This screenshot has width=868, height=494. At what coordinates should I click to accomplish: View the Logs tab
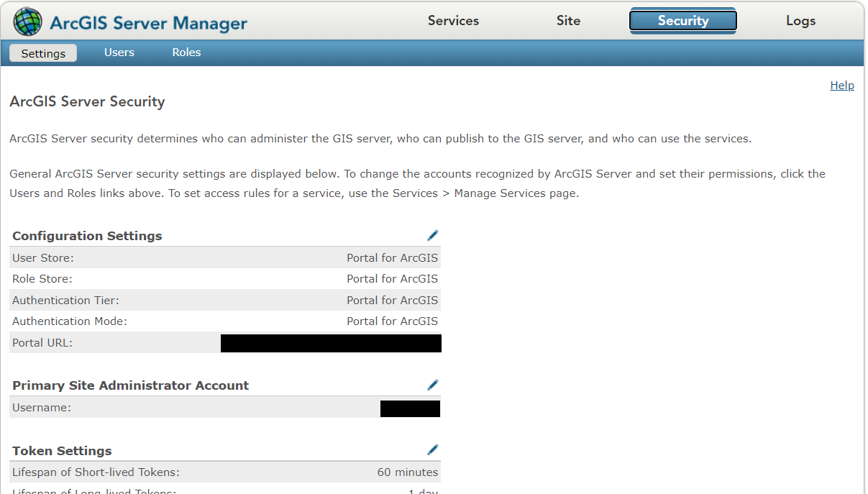coord(800,21)
